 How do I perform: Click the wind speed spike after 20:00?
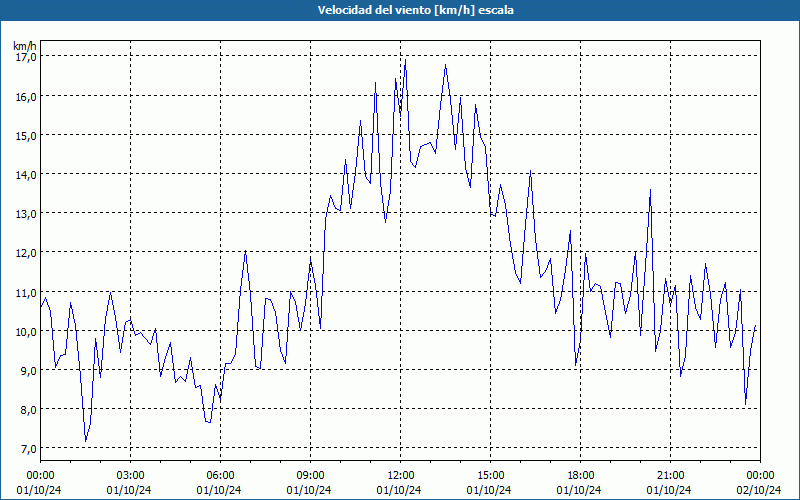651,190
